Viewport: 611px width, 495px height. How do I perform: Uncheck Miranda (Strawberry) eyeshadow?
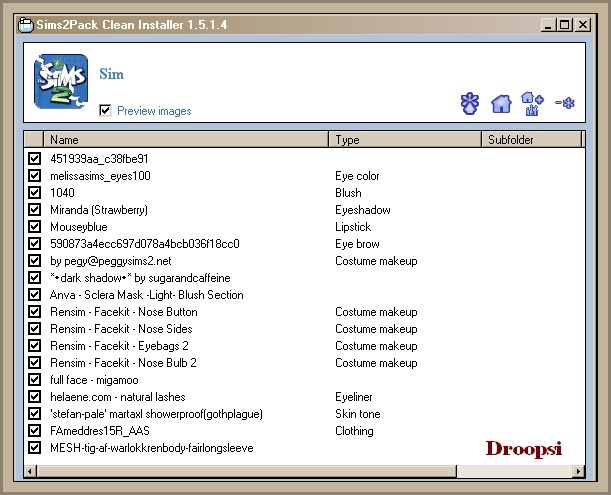coord(34,210)
